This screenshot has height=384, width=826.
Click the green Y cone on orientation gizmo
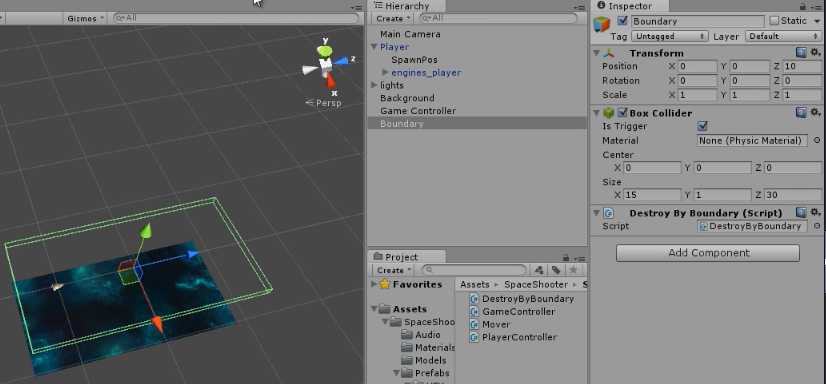tap(325, 51)
